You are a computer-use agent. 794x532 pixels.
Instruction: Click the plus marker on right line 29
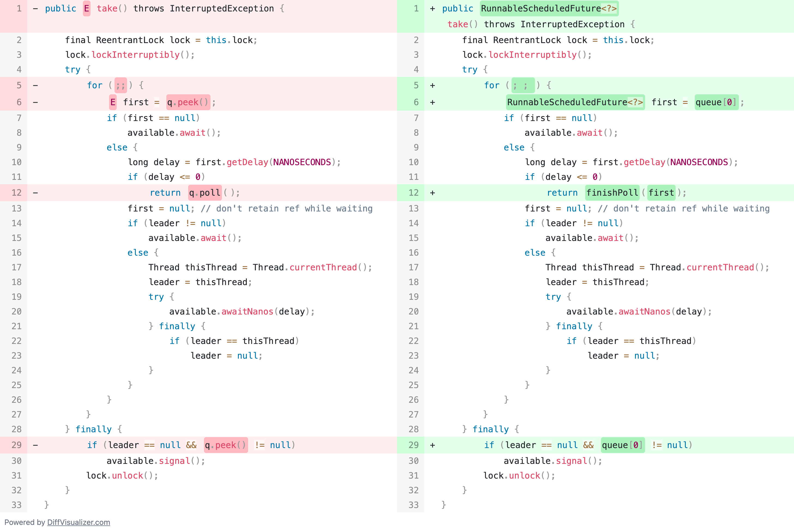[432, 445]
